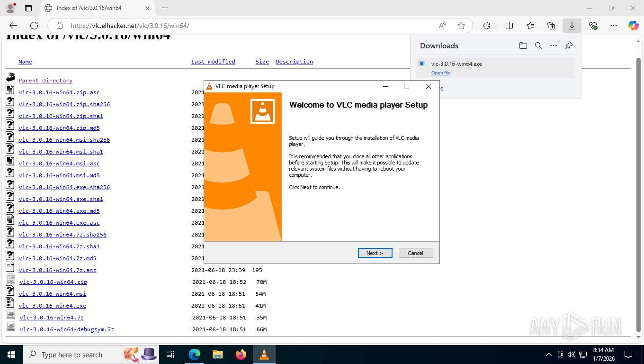Viewport: 644px width, 364px height.
Task: Click the Parent Directory back-arrow icon
Action: tap(10, 77)
